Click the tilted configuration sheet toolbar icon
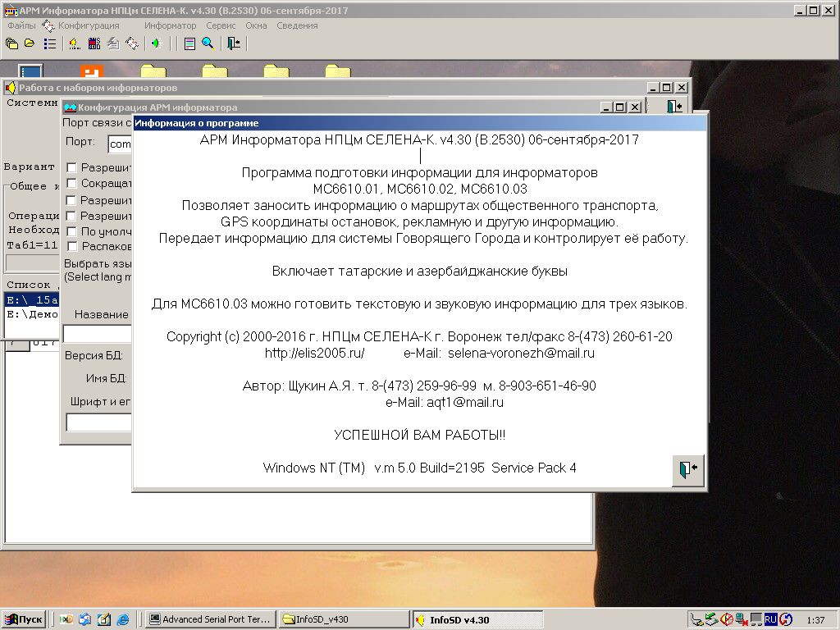Image resolution: width=840 pixels, height=630 pixels. tap(132, 43)
